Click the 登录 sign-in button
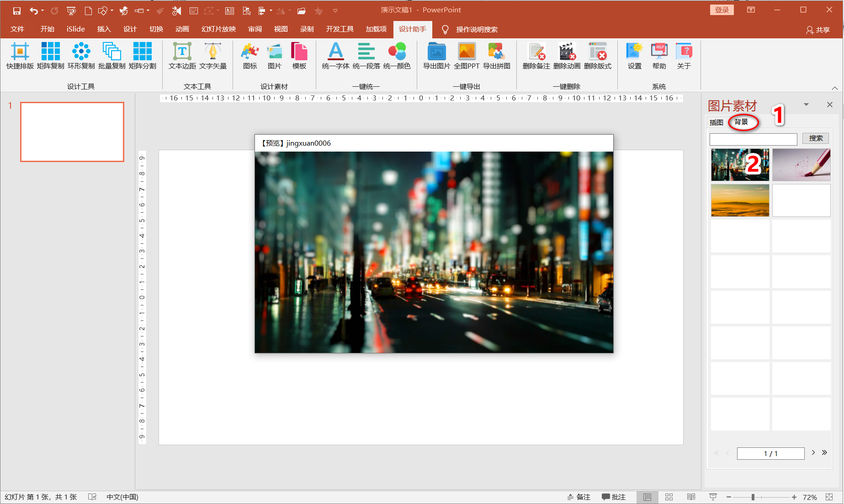This screenshot has height=504, width=844. coord(722,10)
